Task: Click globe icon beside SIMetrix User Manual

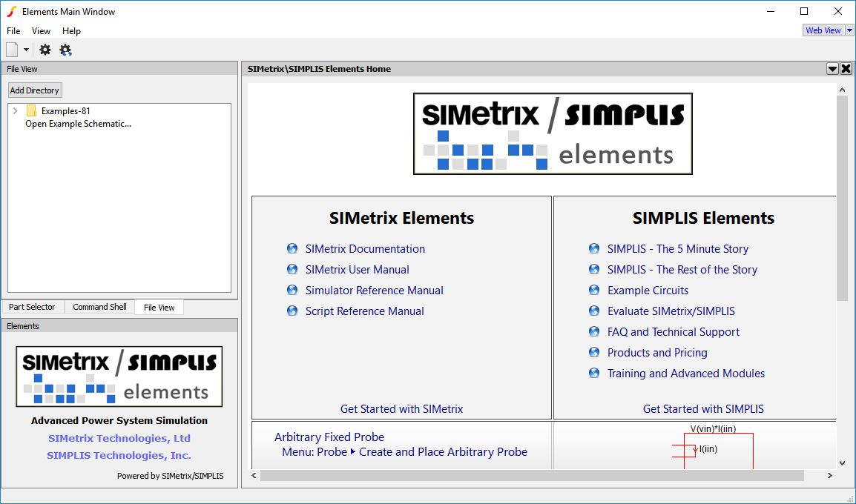Action: click(292, 270)
